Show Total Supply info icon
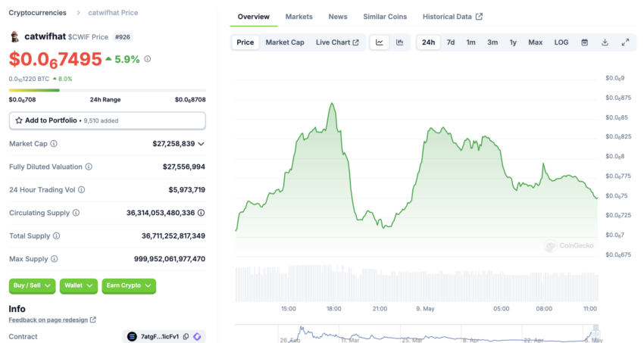This screenshot has width=644, height=343. pyautogui.click(x=57, y=236)
